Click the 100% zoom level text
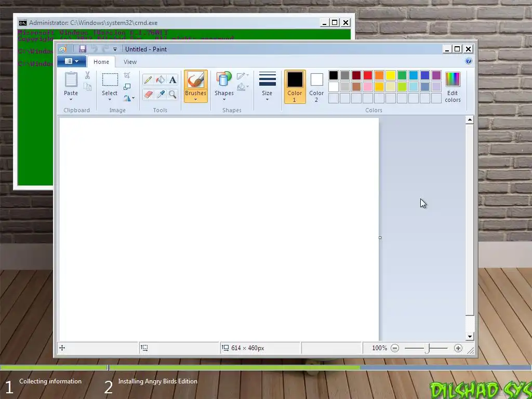This screenshot has height=399, width=532. point(379,348)
